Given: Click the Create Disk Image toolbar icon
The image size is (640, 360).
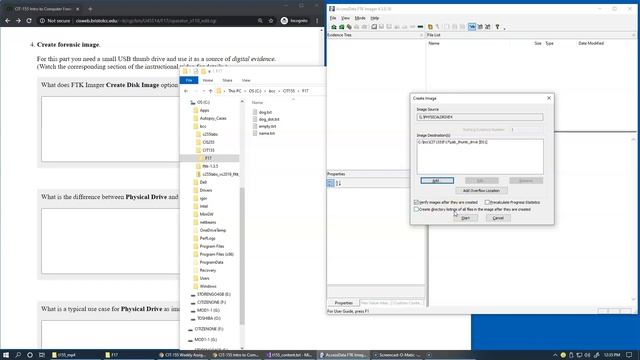Looking at the screenshot, I should tap(374, 27).
